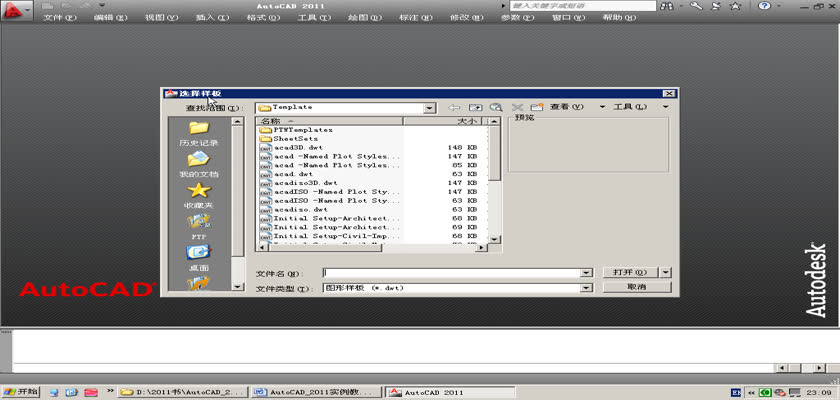This screenshot has width=840, height=400.
Task: Click the 开始 Start button
Action: [x=21, y=392]
